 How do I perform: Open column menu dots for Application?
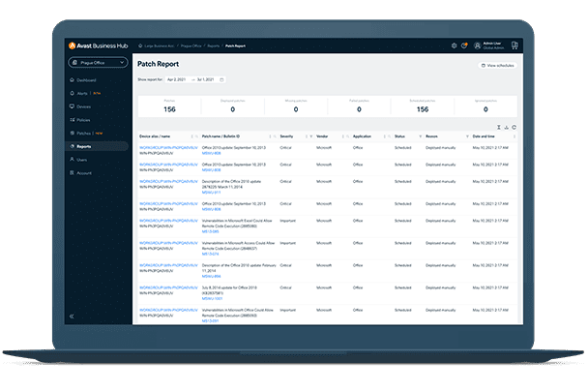coord(385,136)
